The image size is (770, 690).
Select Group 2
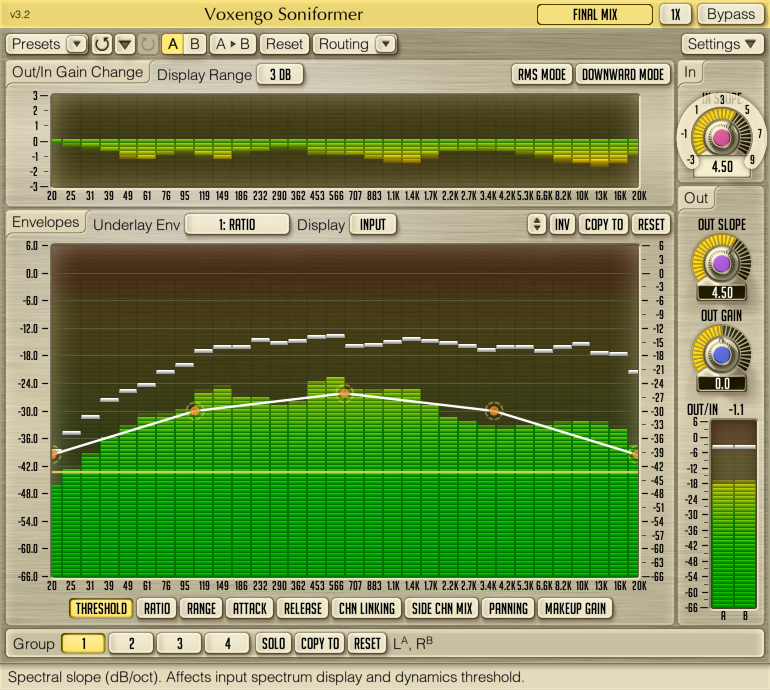pos(131,643)
